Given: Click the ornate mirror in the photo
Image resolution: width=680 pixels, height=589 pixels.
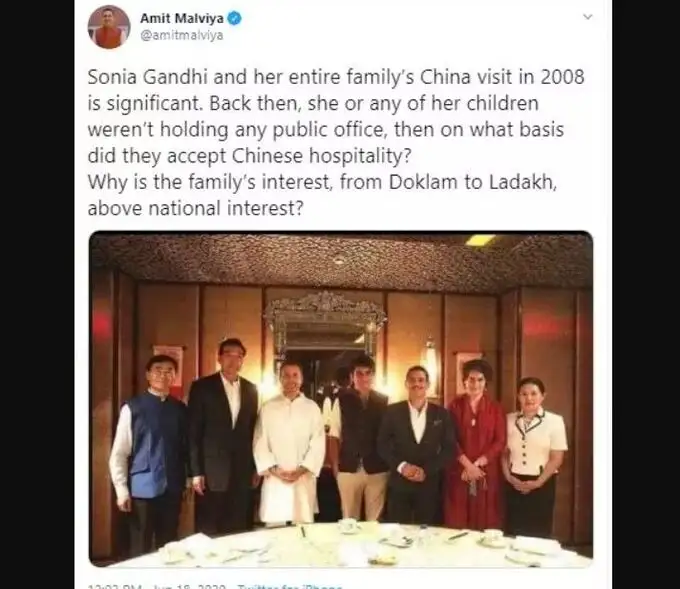Looking at the screenshot, I should tap(324, 323).
